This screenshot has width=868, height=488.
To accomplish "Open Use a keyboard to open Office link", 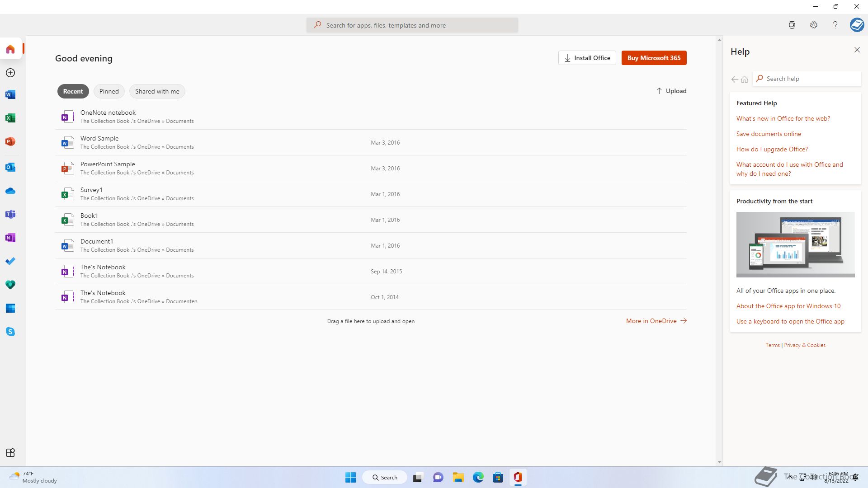I will pos(790,321).
